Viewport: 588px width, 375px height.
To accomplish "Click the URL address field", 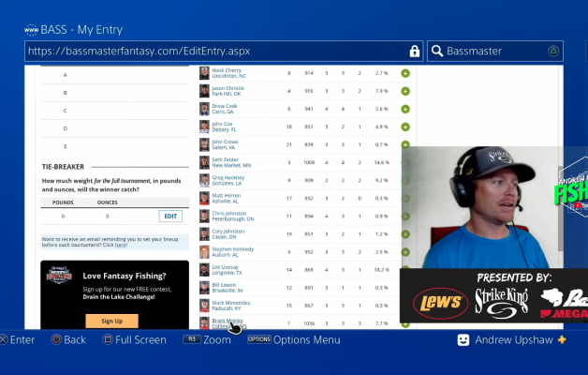I will [215, 51].
